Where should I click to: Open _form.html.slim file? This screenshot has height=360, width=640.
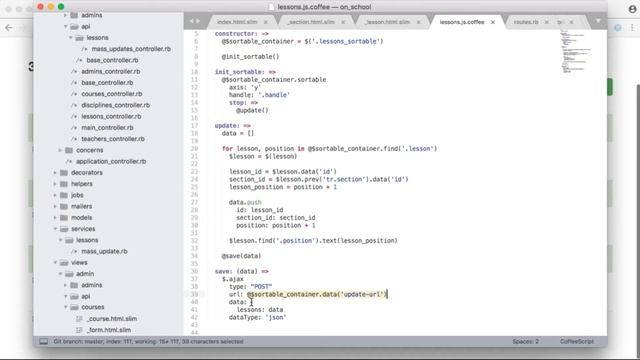109,330
